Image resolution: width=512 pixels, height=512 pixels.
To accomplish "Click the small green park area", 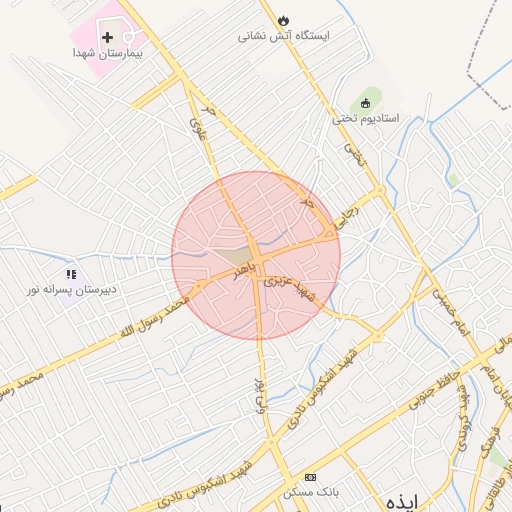I will (453, 180).
